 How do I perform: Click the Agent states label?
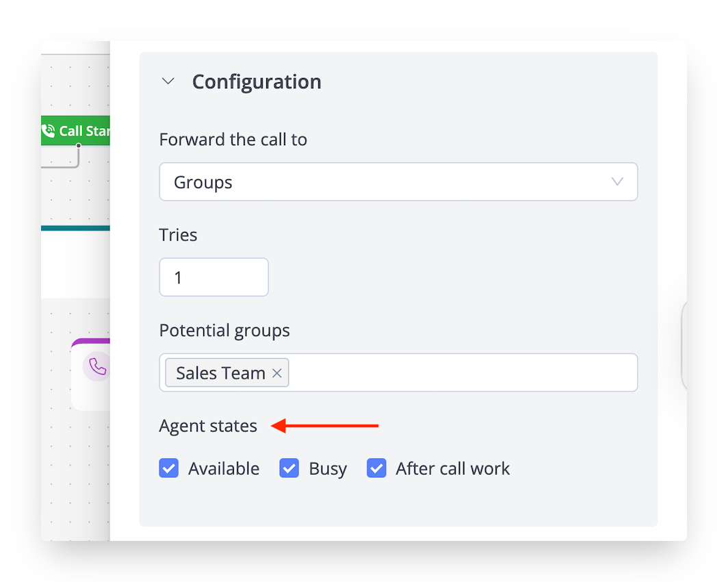[208, 426]
